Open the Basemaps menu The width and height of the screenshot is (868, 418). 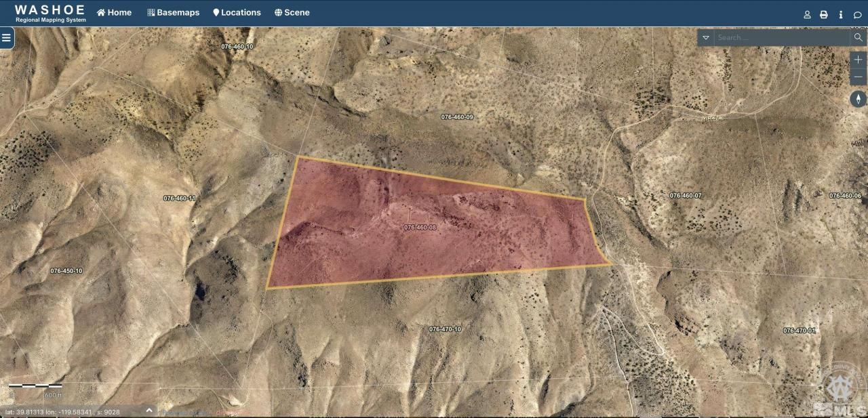[x=173, y=12]
